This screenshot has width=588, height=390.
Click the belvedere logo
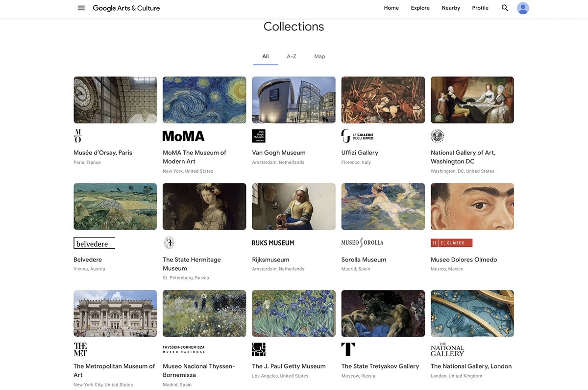pyautogui.click(x=95, y=243)
